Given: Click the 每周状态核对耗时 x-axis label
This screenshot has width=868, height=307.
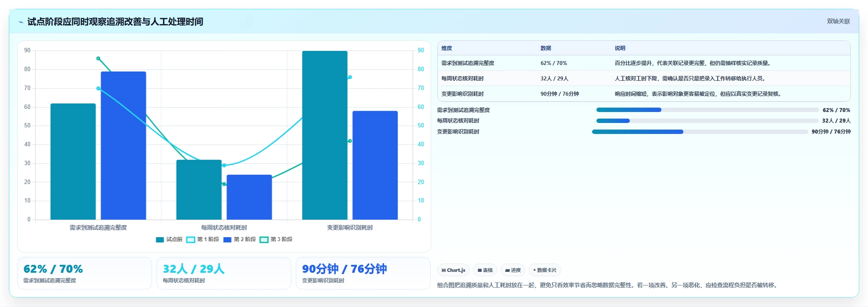Looking at the screenshot, I should [x=224, y=228].
